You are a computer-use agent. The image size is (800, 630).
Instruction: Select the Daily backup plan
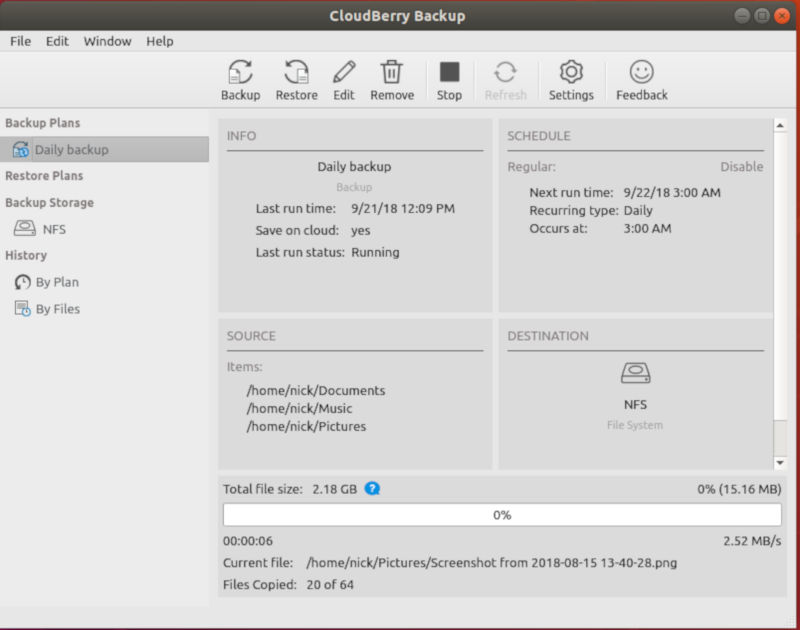tap(71, 150)
